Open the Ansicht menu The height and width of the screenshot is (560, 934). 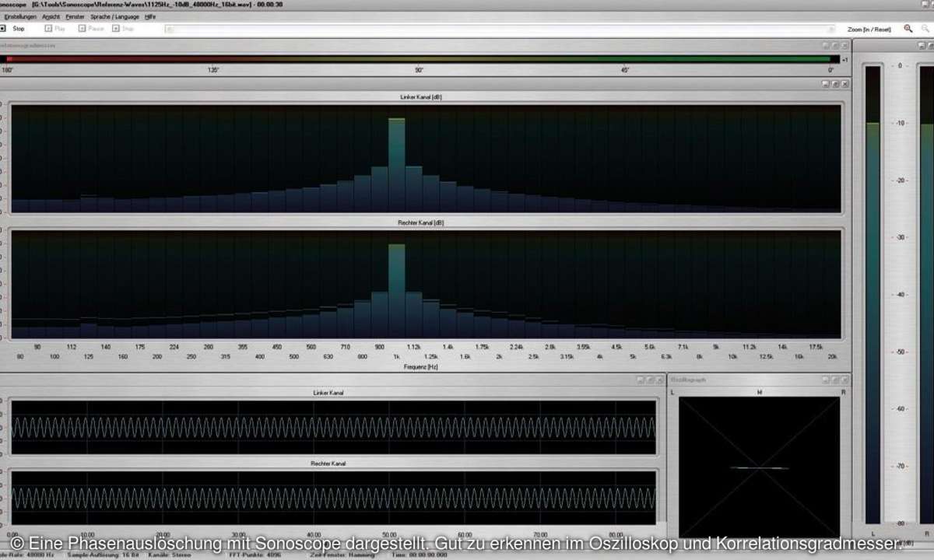tap(51, 16)
